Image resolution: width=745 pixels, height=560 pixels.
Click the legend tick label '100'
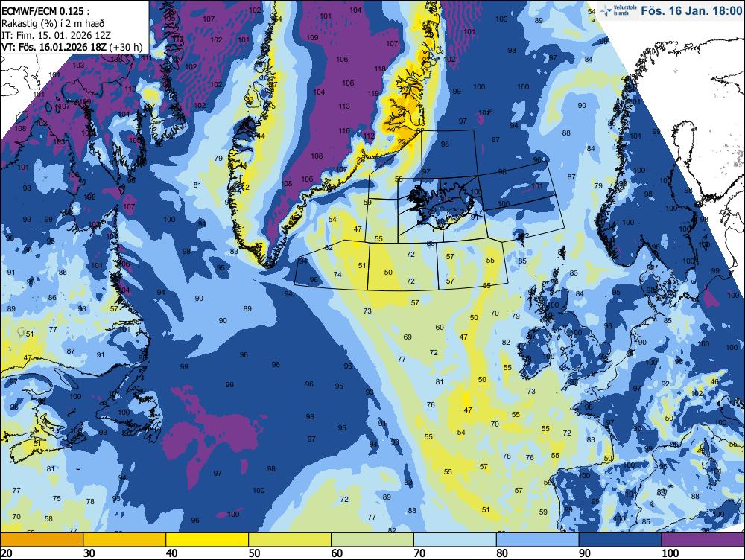[670, 553]
